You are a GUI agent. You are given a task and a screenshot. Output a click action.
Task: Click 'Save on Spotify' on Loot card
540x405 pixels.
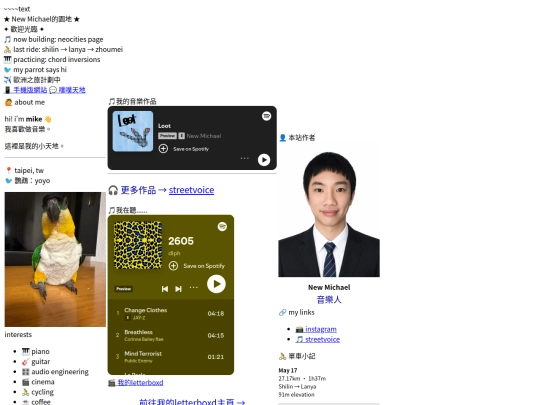(x=191, y=149)
